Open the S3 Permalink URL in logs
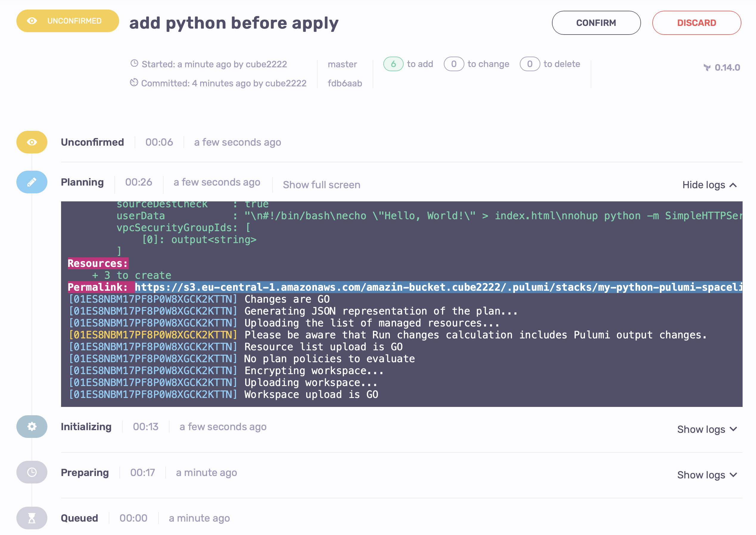The width and height of the screenshot is (756, 535). pos(438,287)
